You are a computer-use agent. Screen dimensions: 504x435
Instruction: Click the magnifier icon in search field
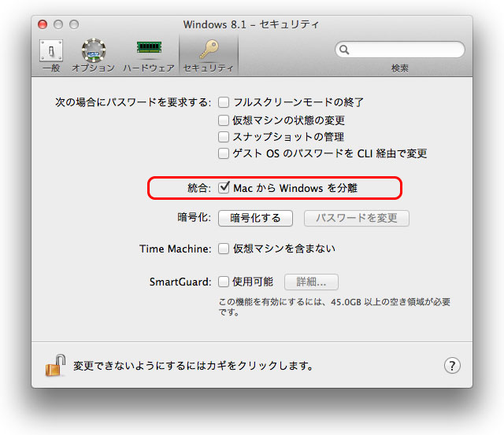(344, 50)
